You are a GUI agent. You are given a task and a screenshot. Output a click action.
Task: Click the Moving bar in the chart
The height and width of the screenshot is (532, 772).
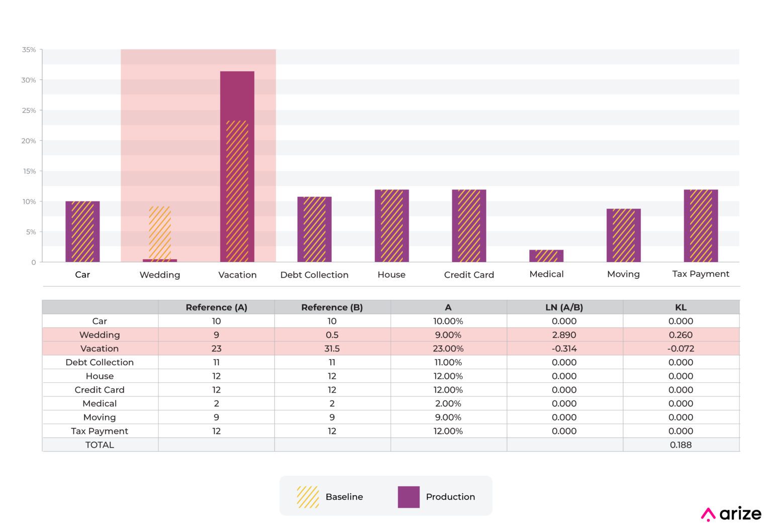623,235
